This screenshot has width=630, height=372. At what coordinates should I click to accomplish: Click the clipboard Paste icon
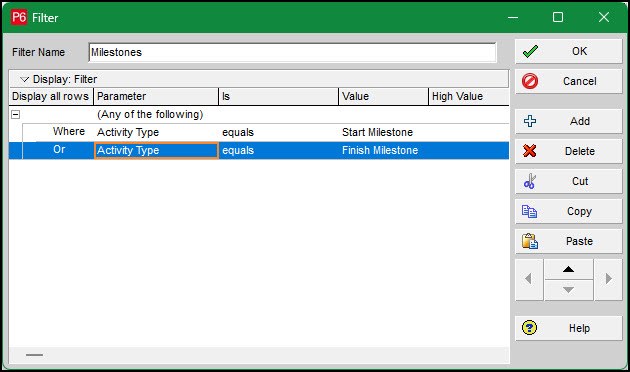point(530,241)
